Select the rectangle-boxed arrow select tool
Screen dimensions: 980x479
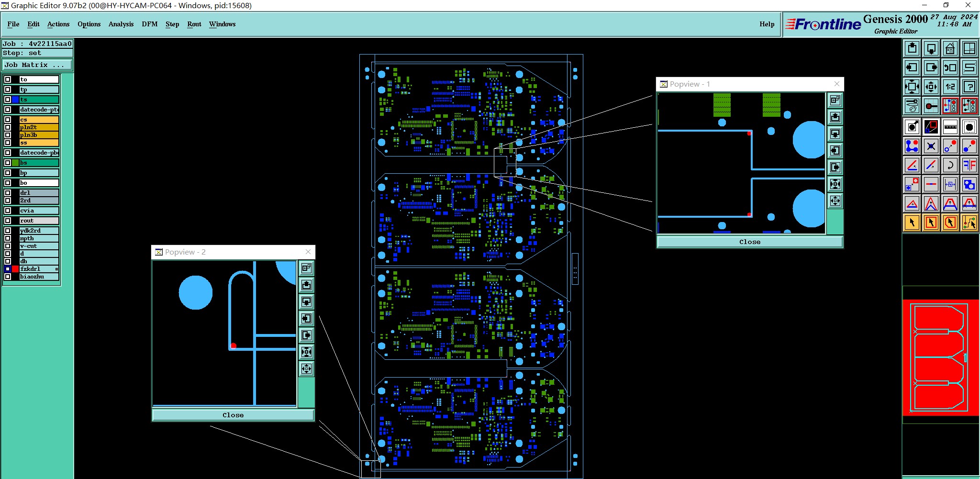[931, 223]
